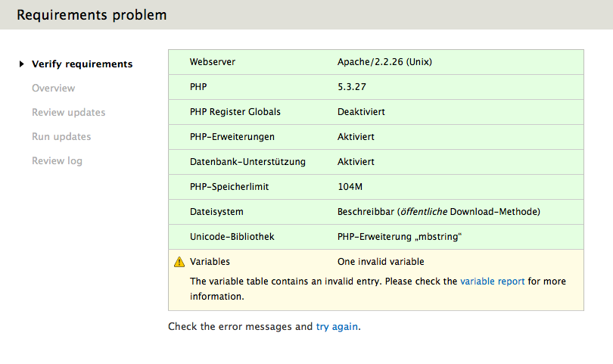
Task: Click the Webserver row label
Action: (x=212, y=62)
